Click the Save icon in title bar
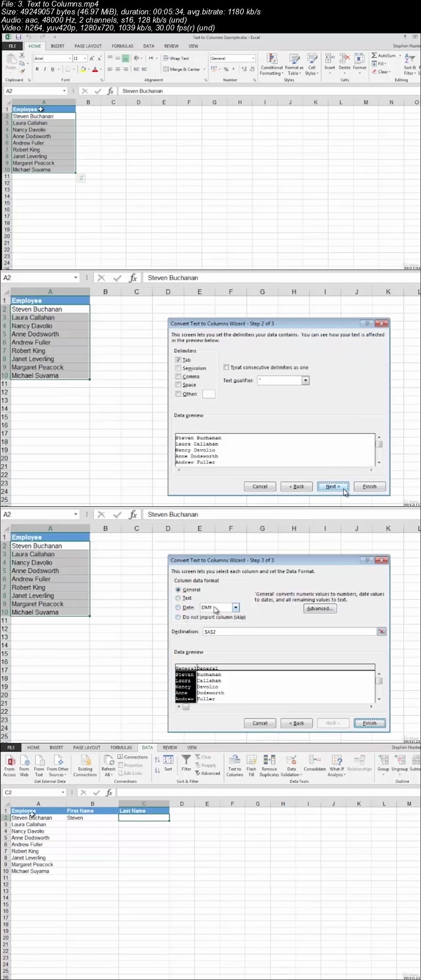 (x=18, y=37)
